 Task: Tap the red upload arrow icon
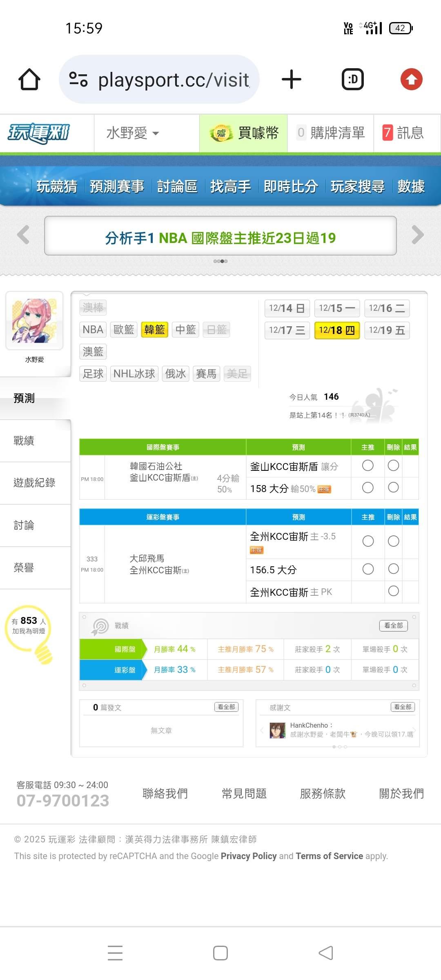[411, 79]
